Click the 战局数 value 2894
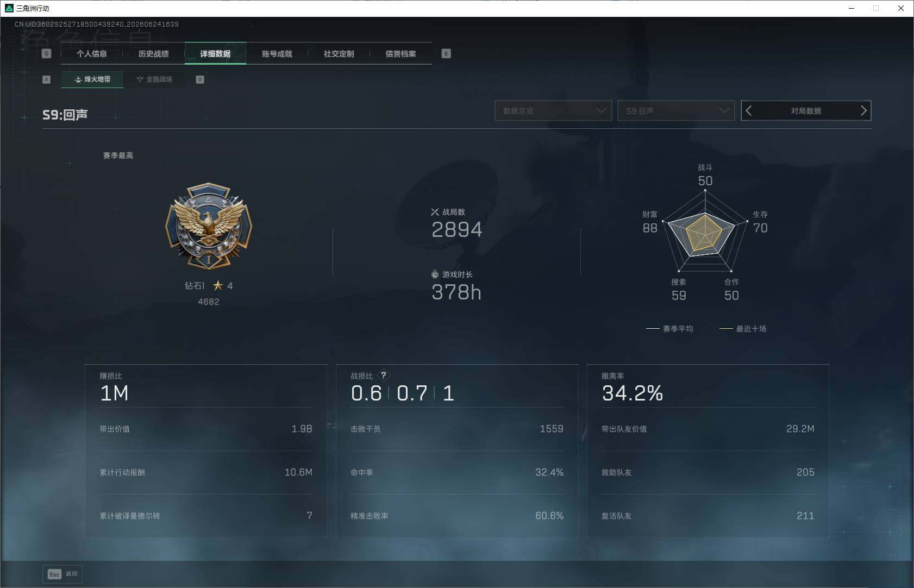 [x=456, y=230]
